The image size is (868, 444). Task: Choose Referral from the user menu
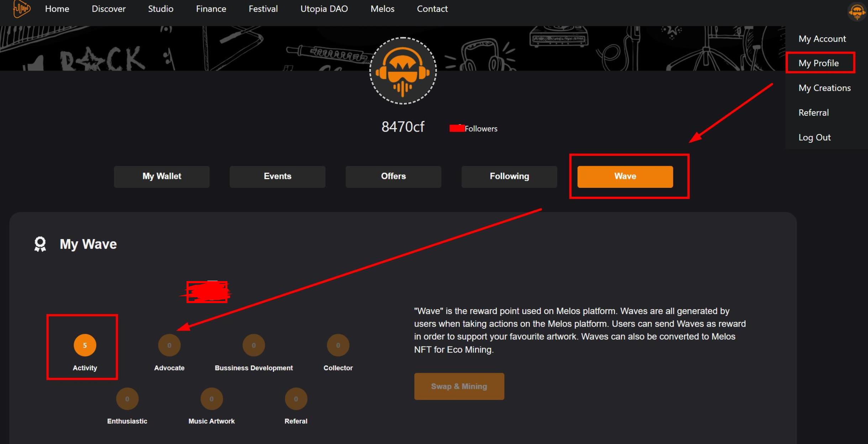(814, 113)
